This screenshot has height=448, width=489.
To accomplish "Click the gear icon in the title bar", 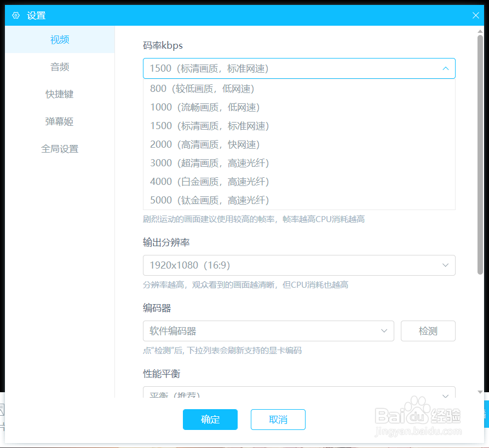I will pos(15,15).
